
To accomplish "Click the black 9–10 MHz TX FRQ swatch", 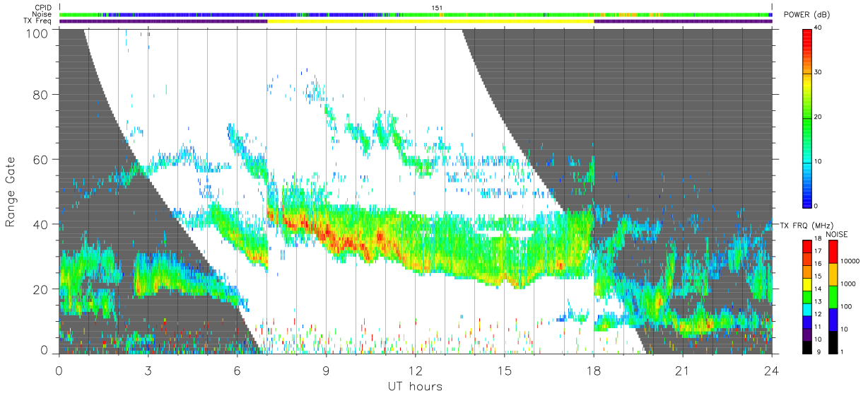I will [x=807, y=346].
